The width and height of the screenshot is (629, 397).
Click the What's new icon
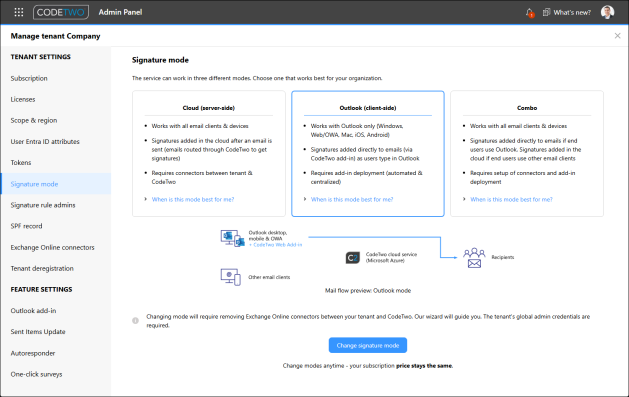click(x=546, y=12)
